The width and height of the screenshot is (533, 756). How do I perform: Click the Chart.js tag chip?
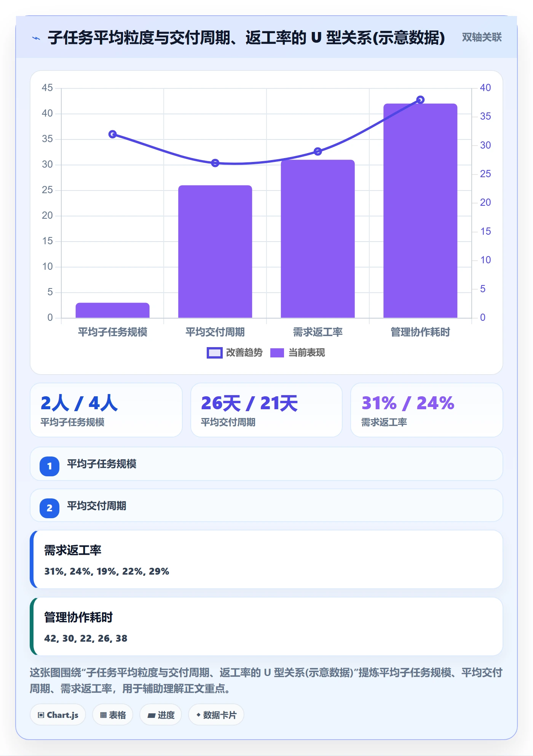coord(58,715)
